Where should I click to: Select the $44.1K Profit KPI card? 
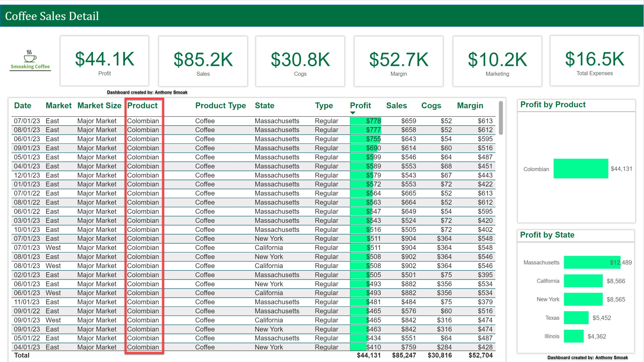pyautogui.click(x=104, y=60)
